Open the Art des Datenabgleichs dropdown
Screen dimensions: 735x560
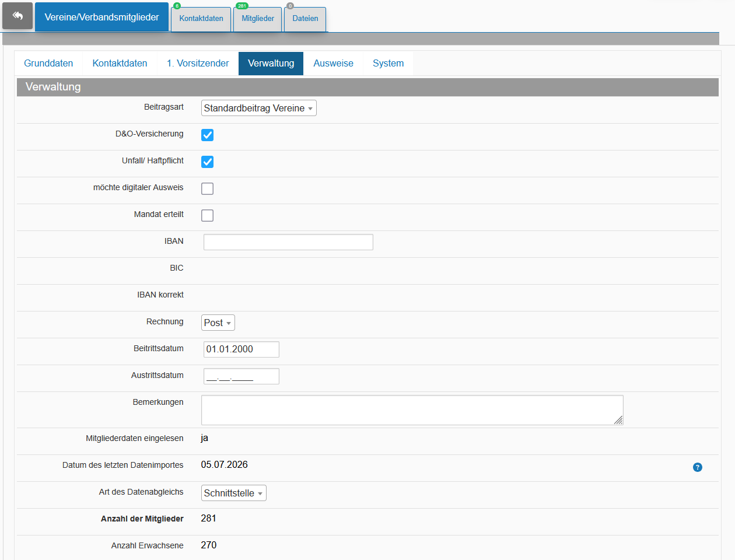click(234, 493)
